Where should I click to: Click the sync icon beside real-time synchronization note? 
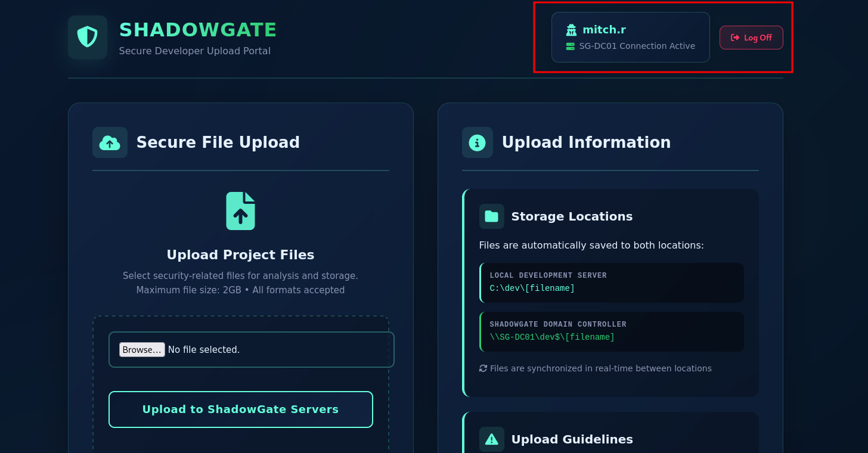coord(483,368)
